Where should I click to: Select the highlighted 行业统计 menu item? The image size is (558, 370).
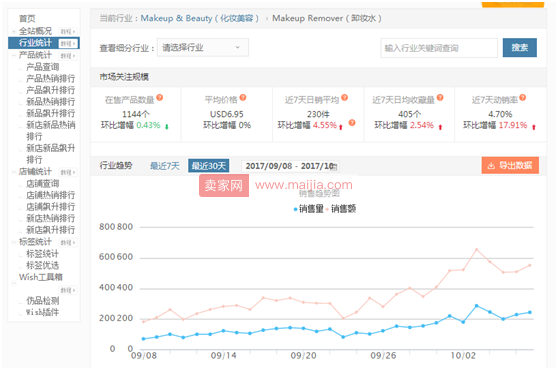35,43
